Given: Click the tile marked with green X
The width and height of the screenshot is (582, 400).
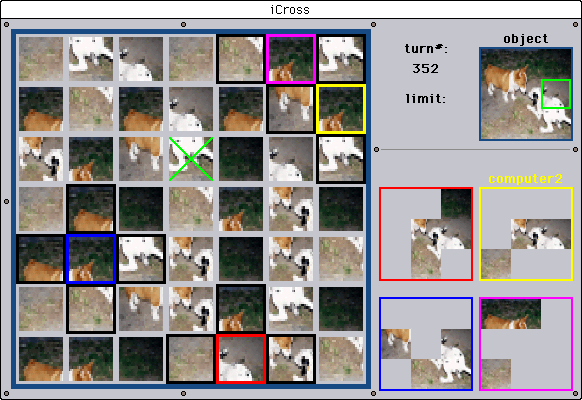Looking at the screenshot, I should (x=191, y=159).
